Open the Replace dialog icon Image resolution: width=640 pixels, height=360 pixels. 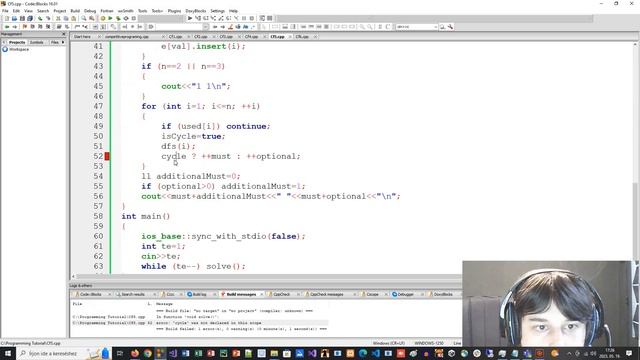[x=91, y=18]
